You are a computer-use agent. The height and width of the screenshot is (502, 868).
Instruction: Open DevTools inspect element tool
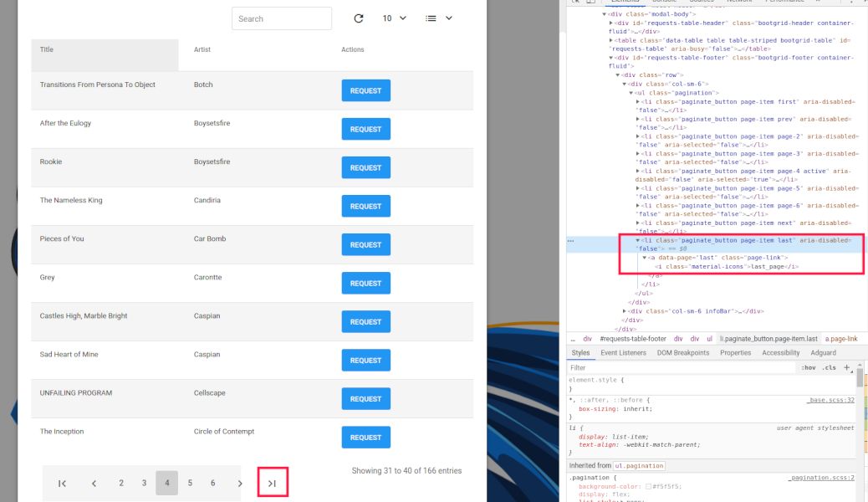pos(576,0)
